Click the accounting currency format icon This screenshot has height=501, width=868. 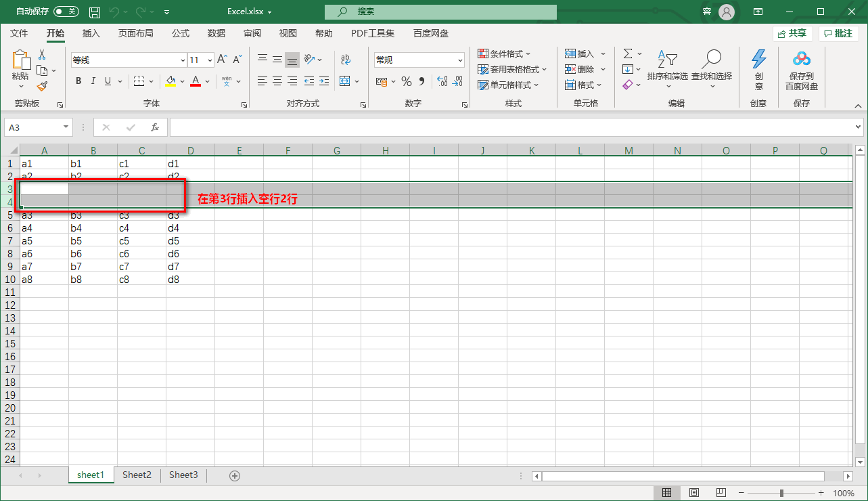382,81
